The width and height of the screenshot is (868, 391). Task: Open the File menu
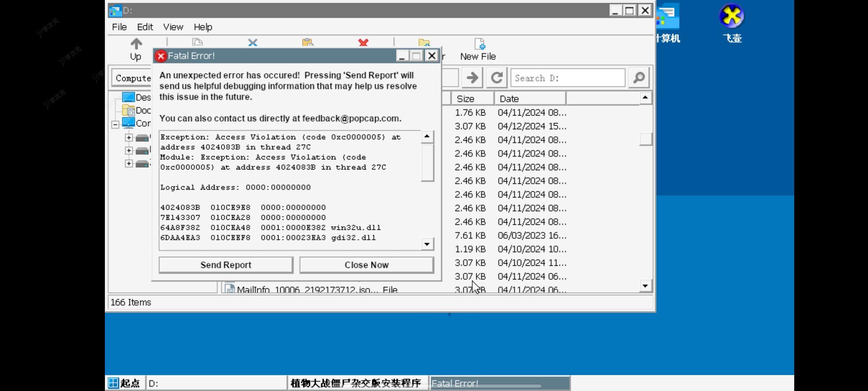pos(120,26)
